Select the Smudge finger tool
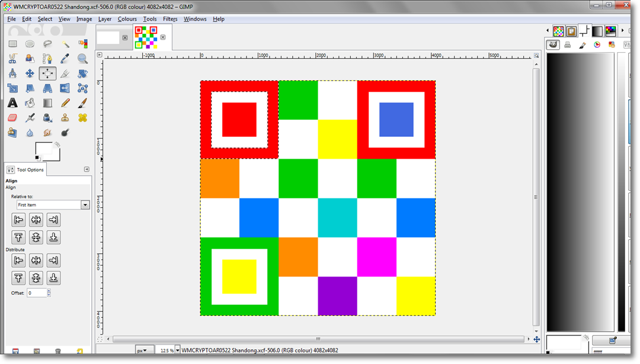This screenshot has width=640, height=364. [47, 133]
